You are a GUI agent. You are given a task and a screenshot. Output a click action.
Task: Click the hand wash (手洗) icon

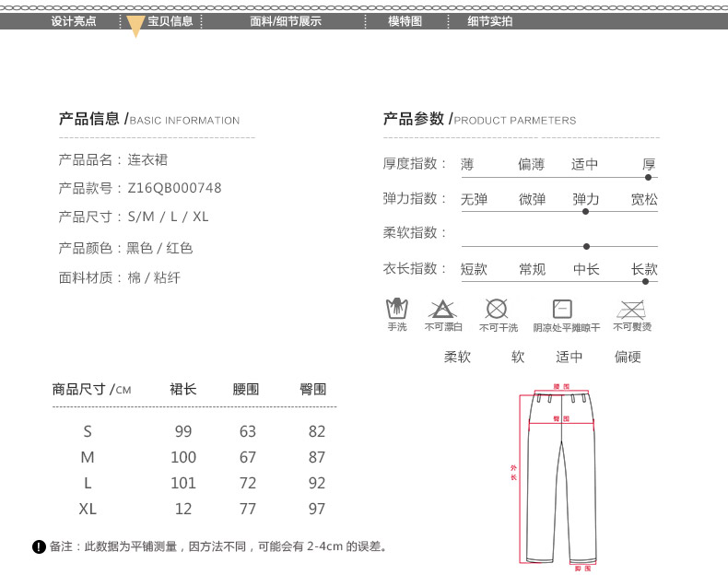(x=396, y=308)
